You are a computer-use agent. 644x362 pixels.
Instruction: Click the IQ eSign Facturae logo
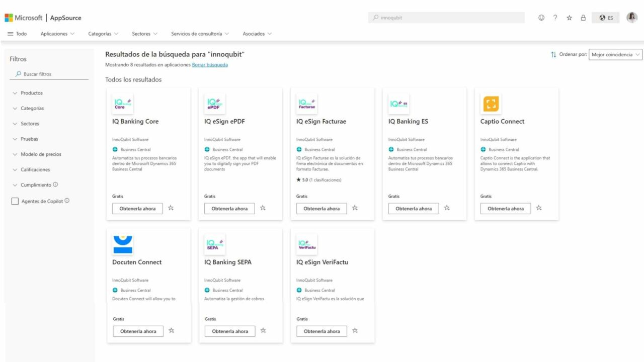pyautogui.click(x=307, y=104)
